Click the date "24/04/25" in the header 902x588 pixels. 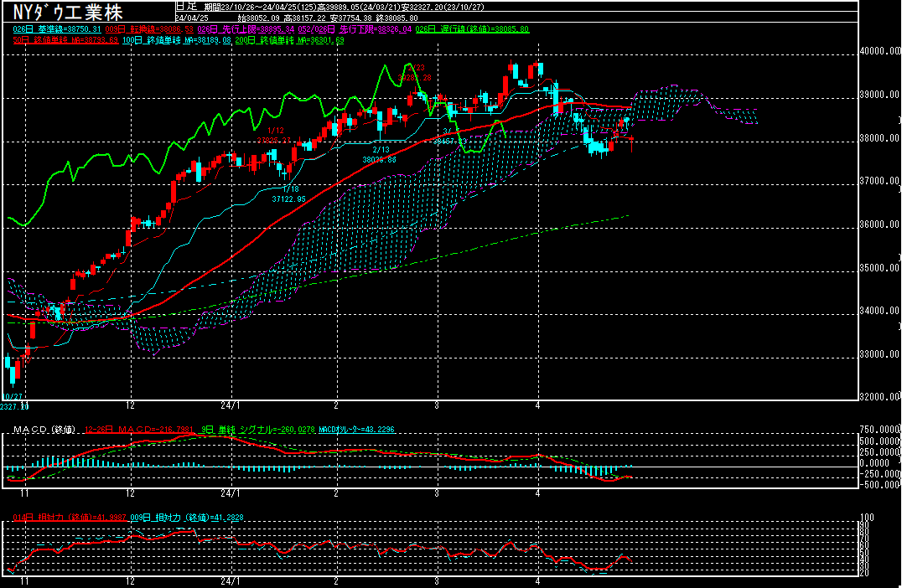pyautogui.click(x=192, y=18)
